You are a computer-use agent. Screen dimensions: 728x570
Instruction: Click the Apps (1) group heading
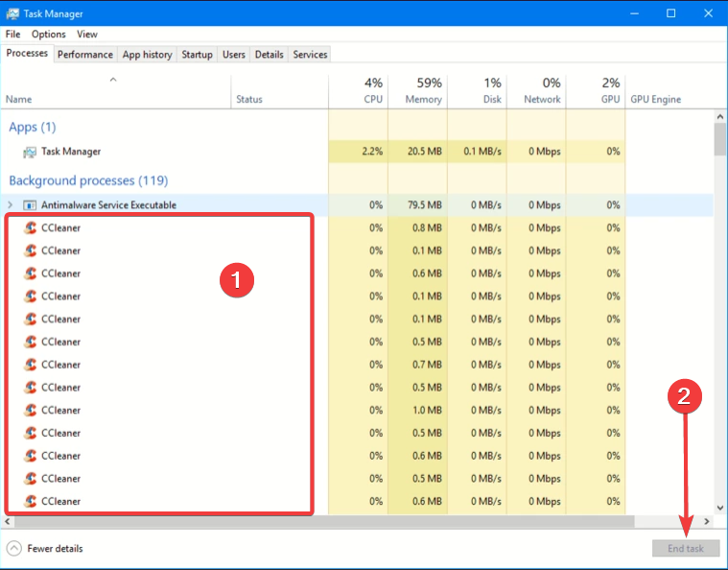33,127
